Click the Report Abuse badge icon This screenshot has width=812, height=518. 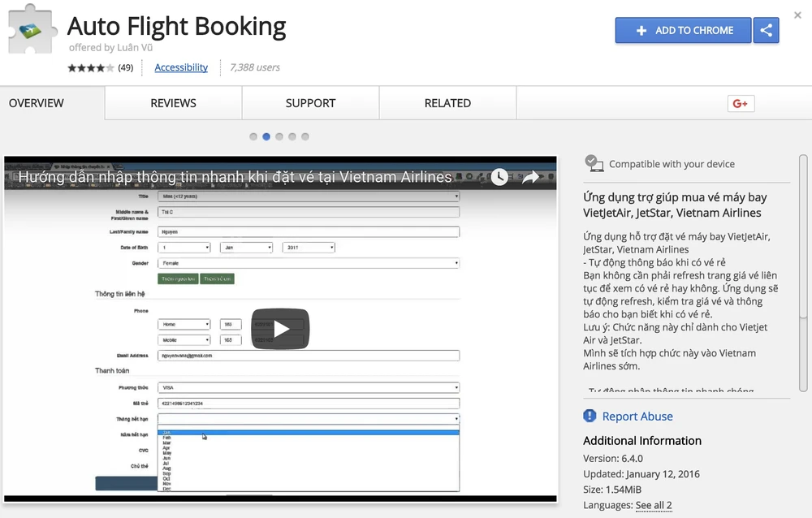click(x=590, y=417)
